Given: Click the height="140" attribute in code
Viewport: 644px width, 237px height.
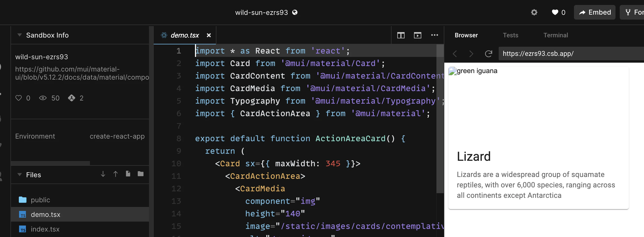Looking at the screenshot, I should pos(275,214).
